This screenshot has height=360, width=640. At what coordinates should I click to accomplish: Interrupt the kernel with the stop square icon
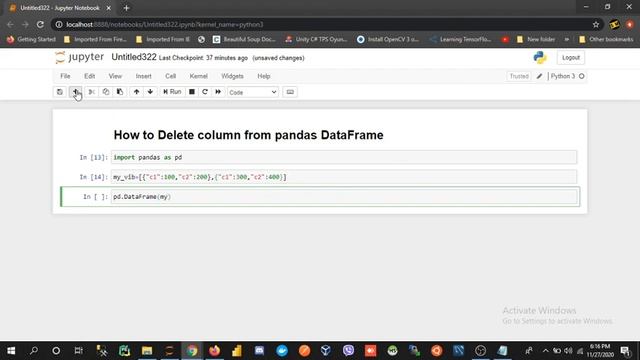pyautogui.click(x=192, y=92)
